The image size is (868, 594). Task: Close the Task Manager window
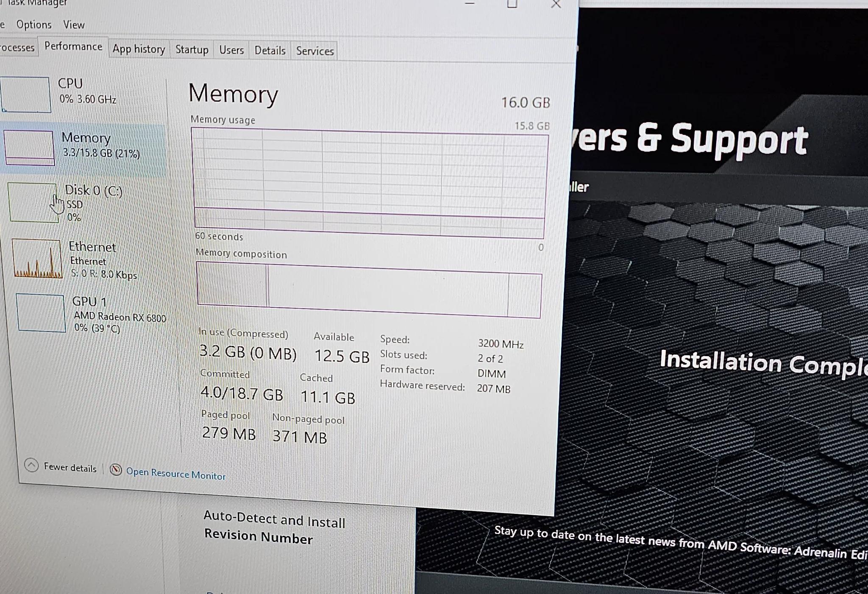coord(556,4)
